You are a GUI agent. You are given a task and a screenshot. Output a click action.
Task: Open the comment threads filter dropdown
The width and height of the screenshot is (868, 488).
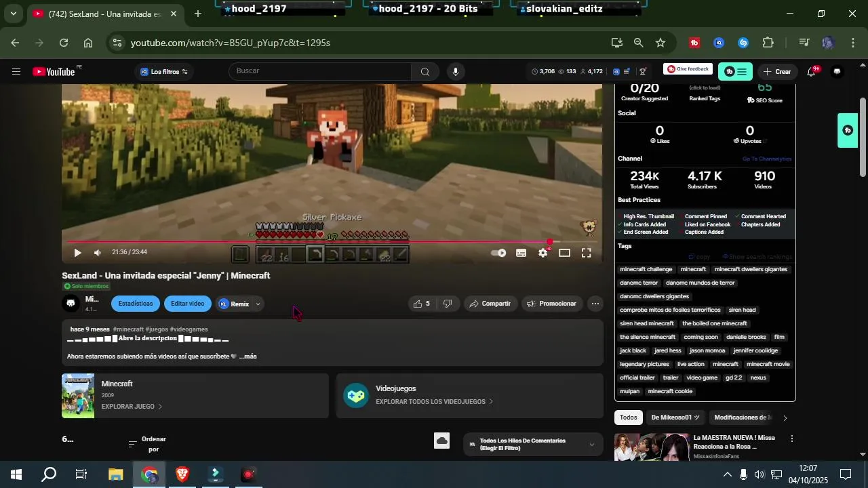[532, 444]
